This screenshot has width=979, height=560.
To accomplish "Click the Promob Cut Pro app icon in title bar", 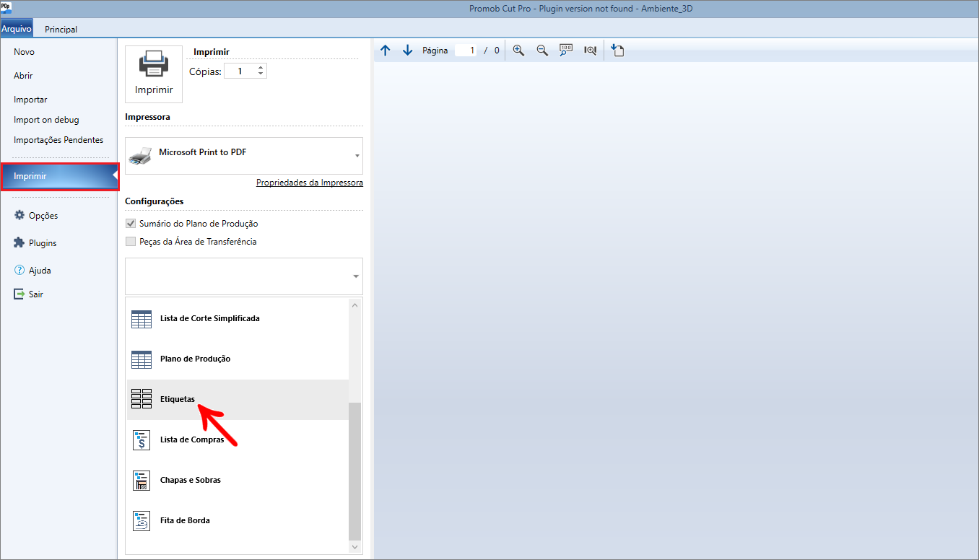I will [6, 6].
